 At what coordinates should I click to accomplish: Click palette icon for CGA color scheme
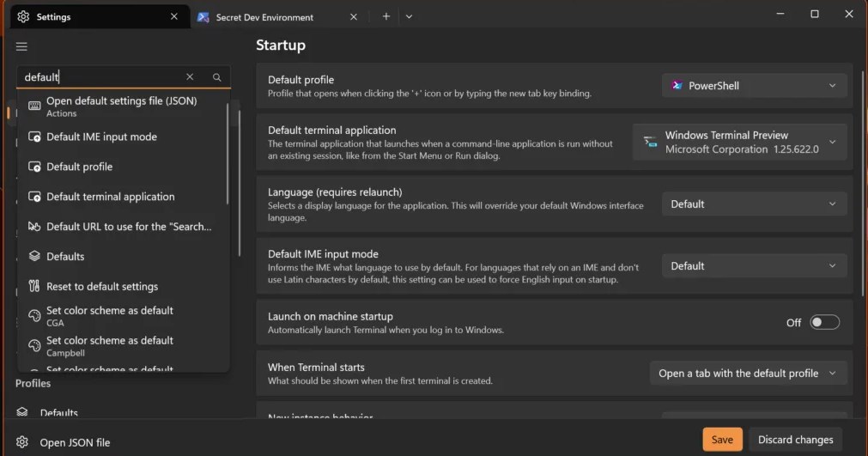pyautogui.click(x=34, y=316)
